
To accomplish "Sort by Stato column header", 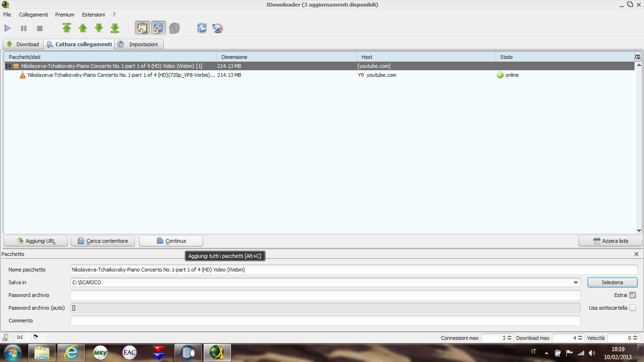I will 565,57.
